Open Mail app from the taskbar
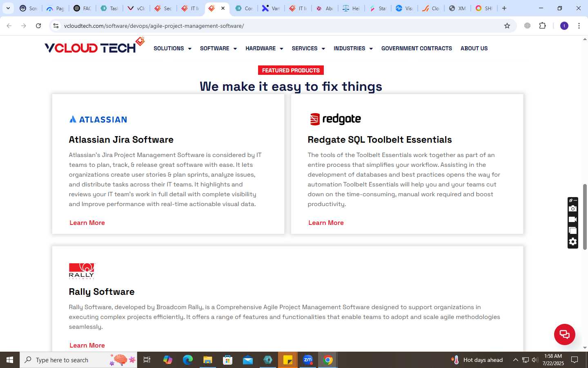Image resolution: width=588 pixels, height=368 pixels. tap(247, 360)
